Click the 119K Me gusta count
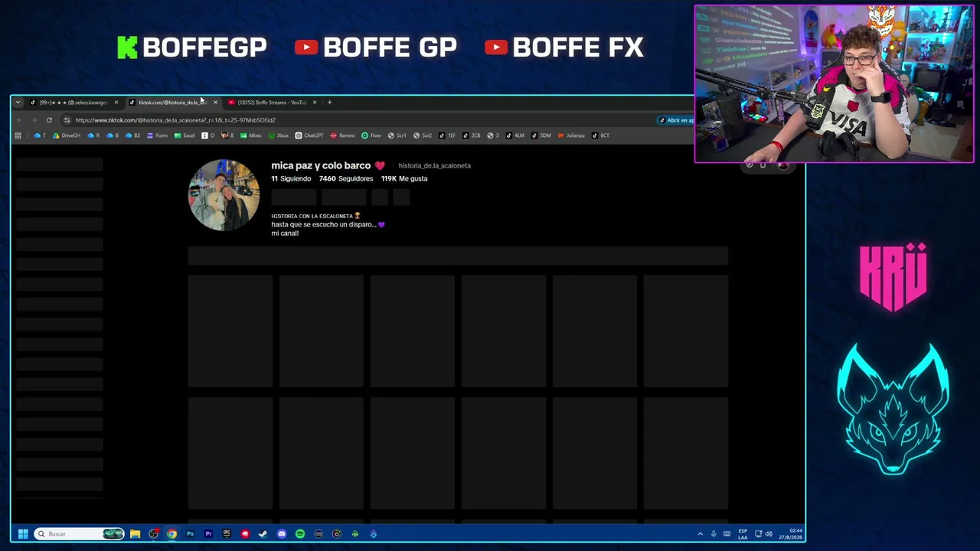This screenshot has width=980, height=551. 404,178
